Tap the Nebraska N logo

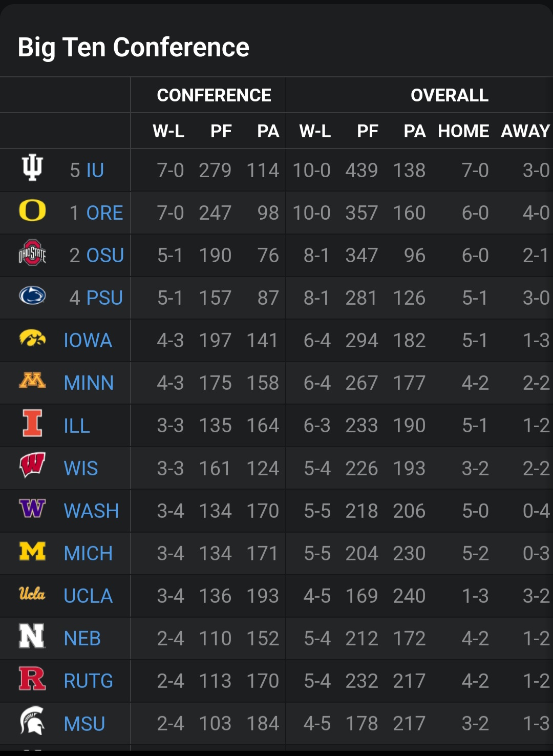pyautogui.click(x=32, y=636)
